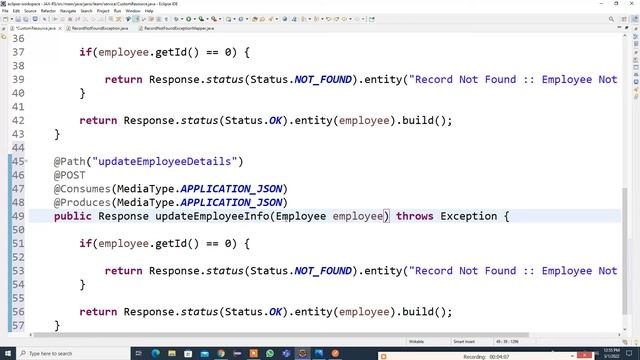Click Status.OK on line 42
Viewport: 640px width, 360px height.
(253, 120)
